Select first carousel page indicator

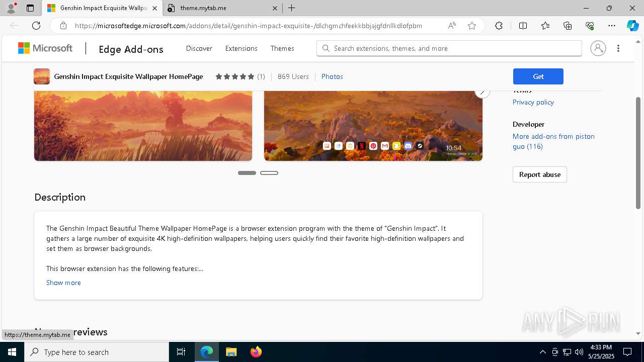coord(247,173)
